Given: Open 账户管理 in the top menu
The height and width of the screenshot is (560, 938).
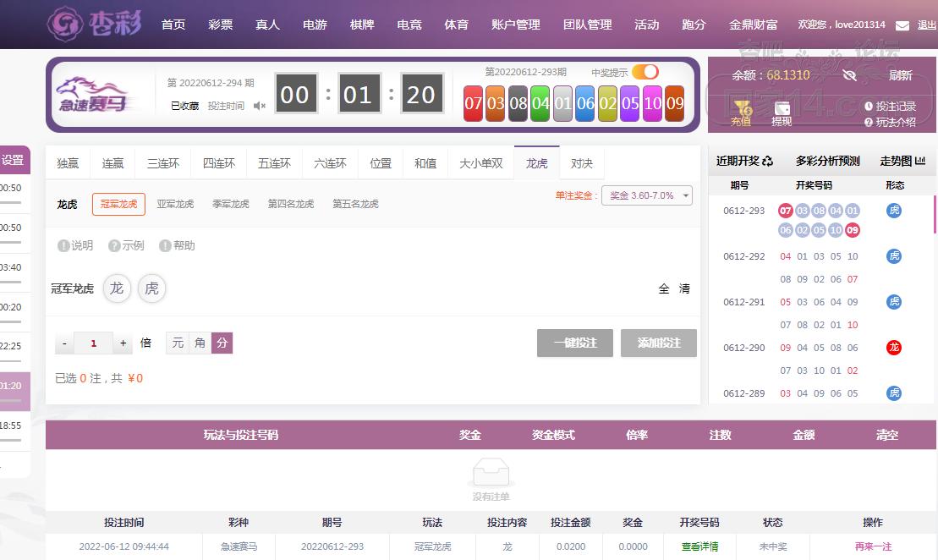Looking at the screenshot, I should tap(515, 25).
